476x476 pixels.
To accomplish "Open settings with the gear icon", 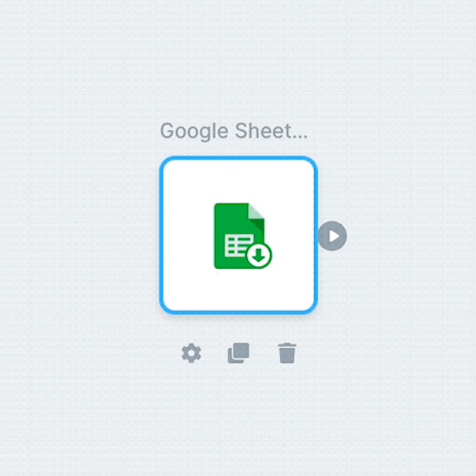I will point(191,353).
